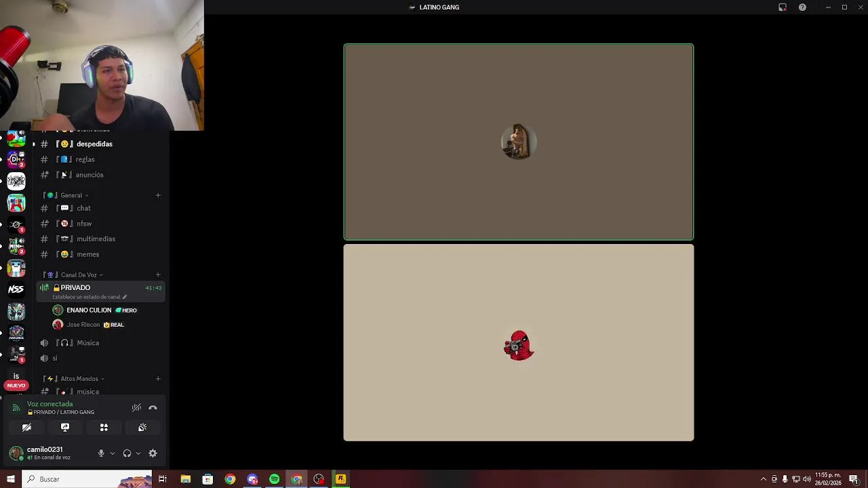Click the Buscar search box
The height and width of the screenshot is (488, 868).
click(87, 479)
